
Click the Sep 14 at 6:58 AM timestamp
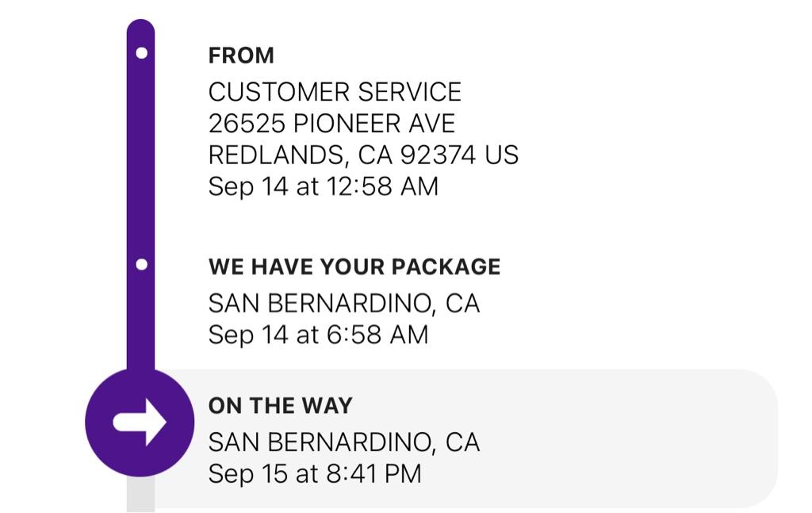pos(318,335)
